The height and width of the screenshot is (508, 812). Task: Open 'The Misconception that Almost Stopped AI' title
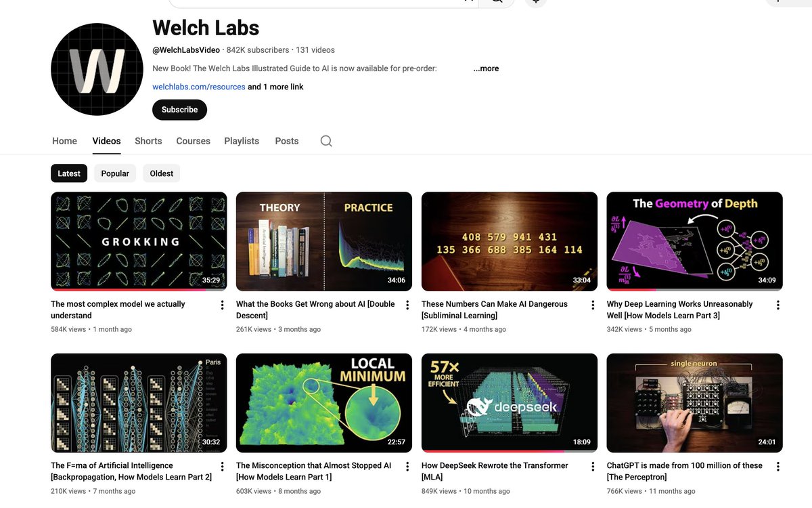pos(314,471)
